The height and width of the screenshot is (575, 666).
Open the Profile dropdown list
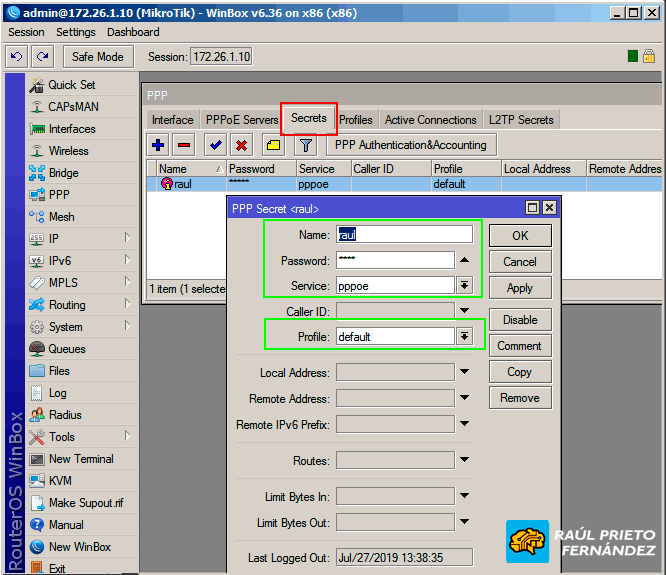coord(464,337)
